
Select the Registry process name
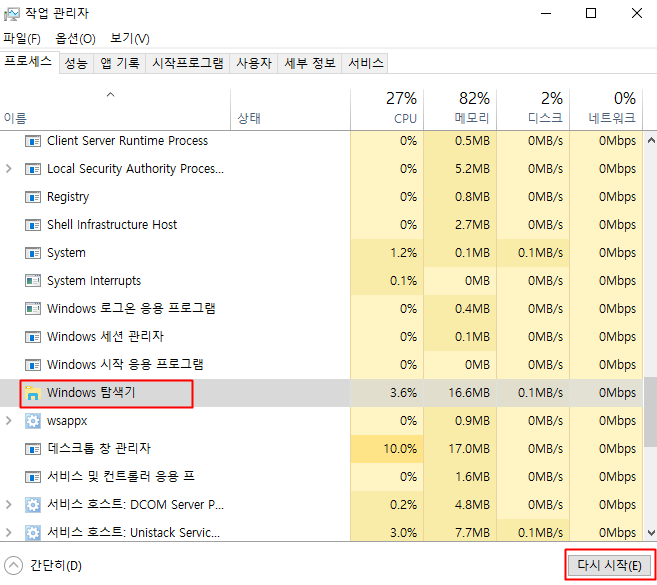coord(68,197)
